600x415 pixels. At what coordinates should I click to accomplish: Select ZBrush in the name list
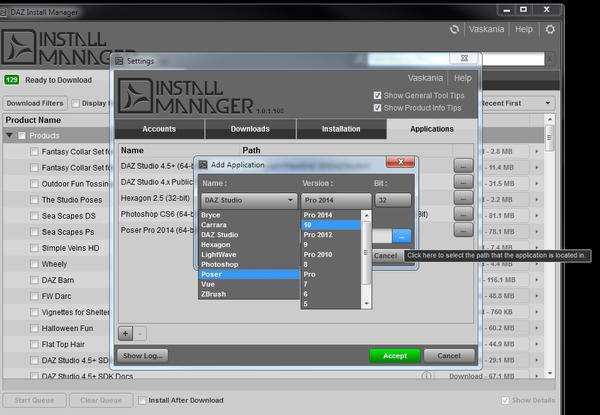(249, 294)
